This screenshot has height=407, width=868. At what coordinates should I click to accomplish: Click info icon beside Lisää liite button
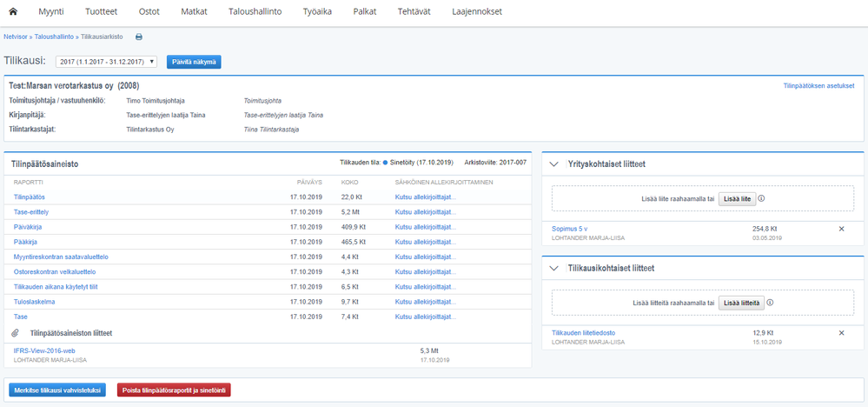point(761,198)
